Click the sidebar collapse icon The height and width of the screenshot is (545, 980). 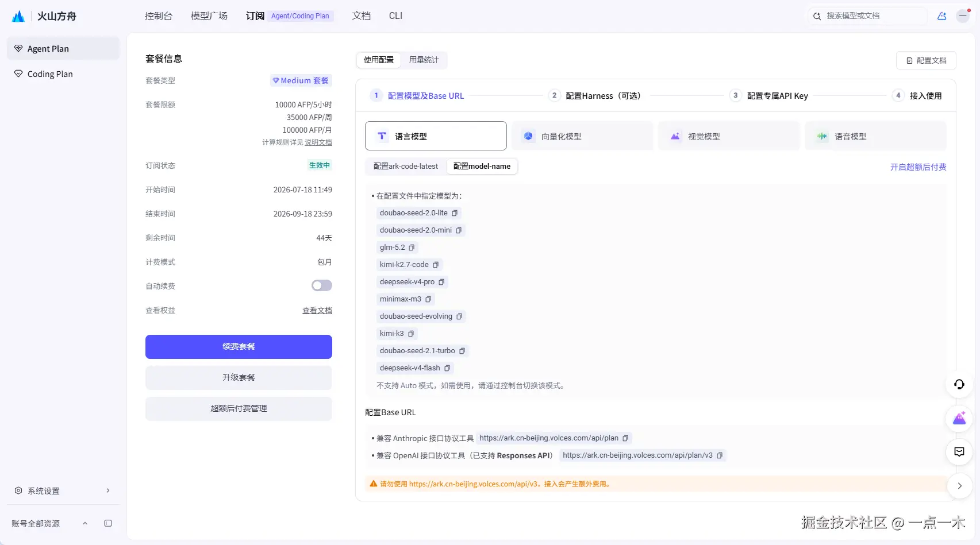click(x=108, y=523)
